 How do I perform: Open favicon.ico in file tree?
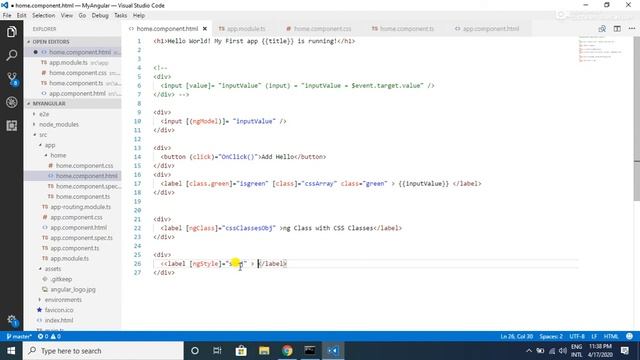72,310
